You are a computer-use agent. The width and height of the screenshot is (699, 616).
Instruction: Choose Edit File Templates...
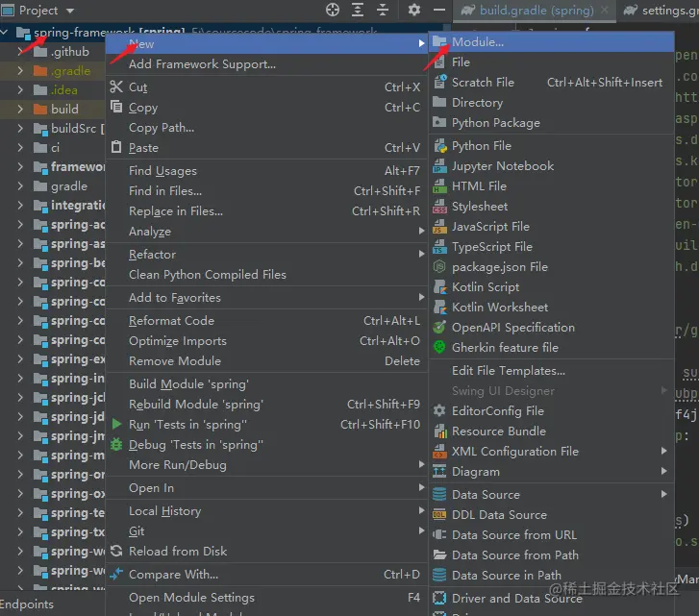552,371
